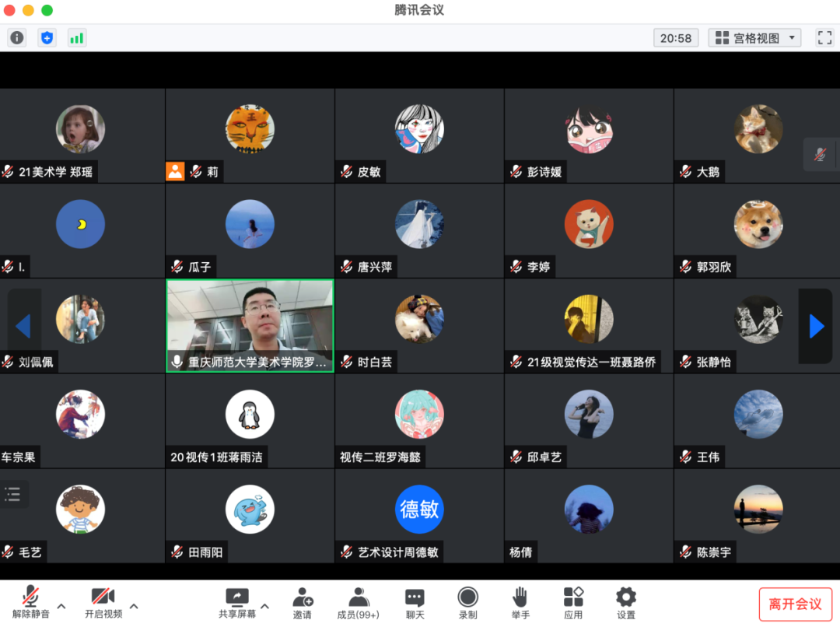
Task: Unmute microphone with 解除静音
Action: (x=31, y=603)
